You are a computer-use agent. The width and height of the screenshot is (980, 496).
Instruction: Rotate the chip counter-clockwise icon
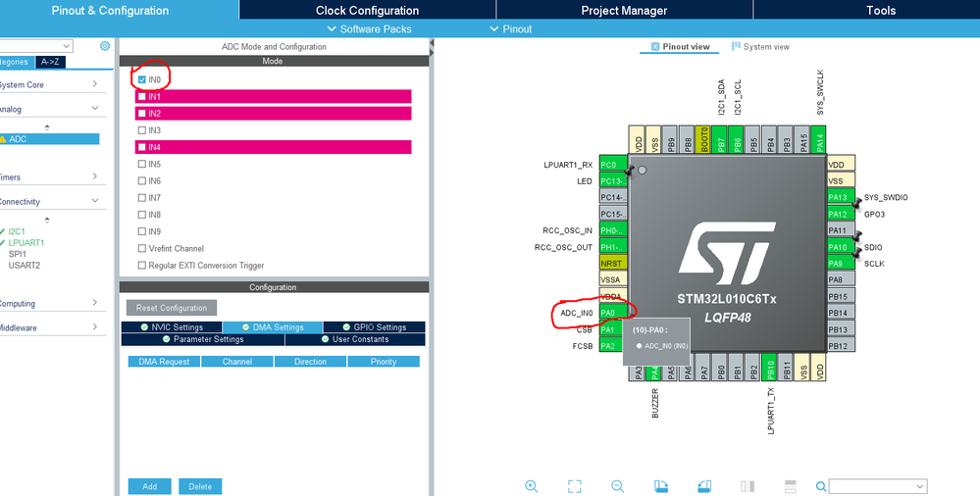click(703, 486)
